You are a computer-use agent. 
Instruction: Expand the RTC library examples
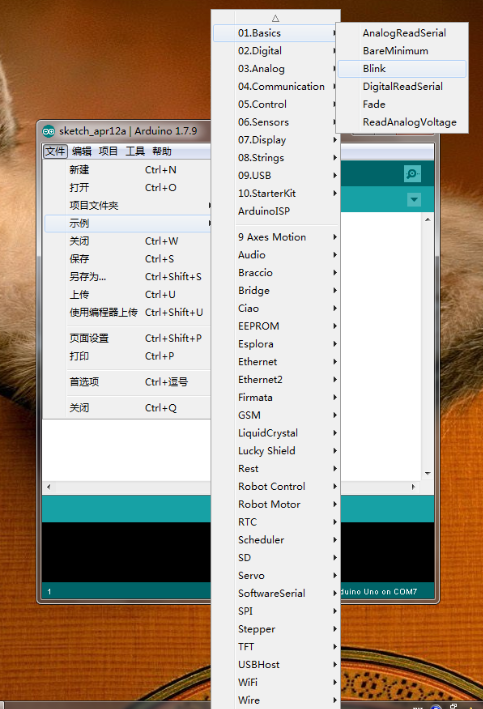[275, 522]
